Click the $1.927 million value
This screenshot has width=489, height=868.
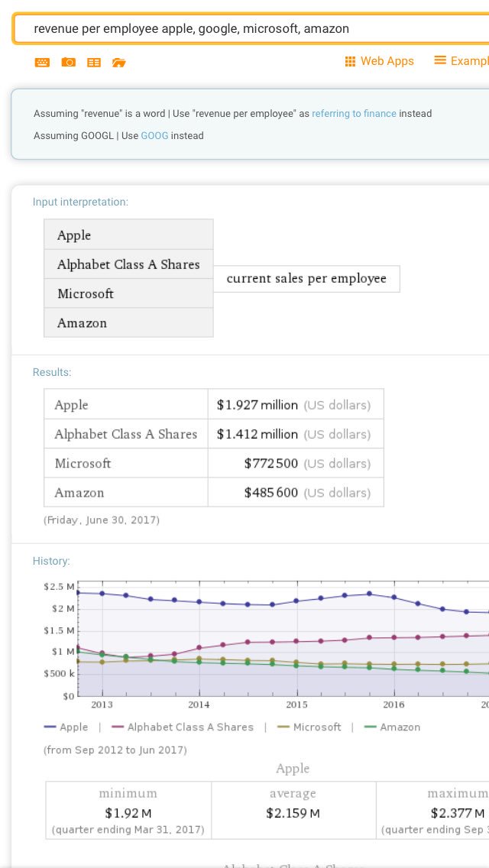[257, 405]
